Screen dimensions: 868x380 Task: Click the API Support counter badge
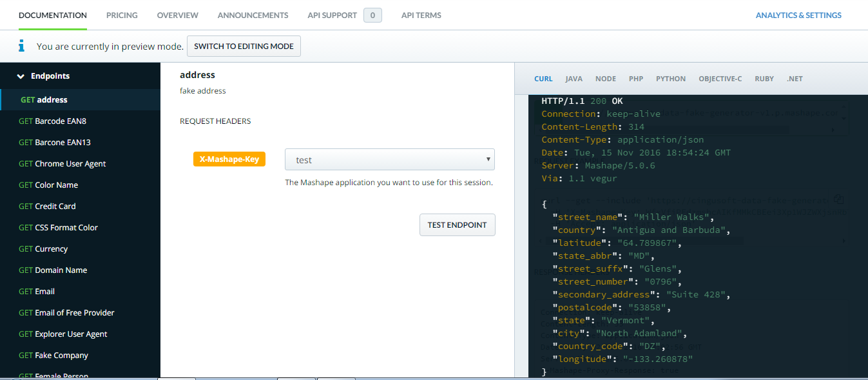point(372,15)
